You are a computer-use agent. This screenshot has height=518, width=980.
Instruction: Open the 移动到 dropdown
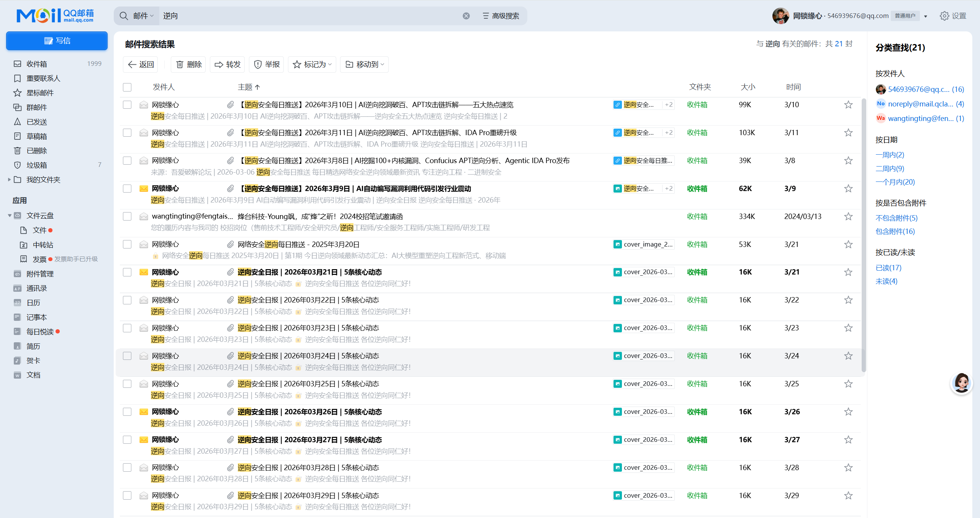364,64
